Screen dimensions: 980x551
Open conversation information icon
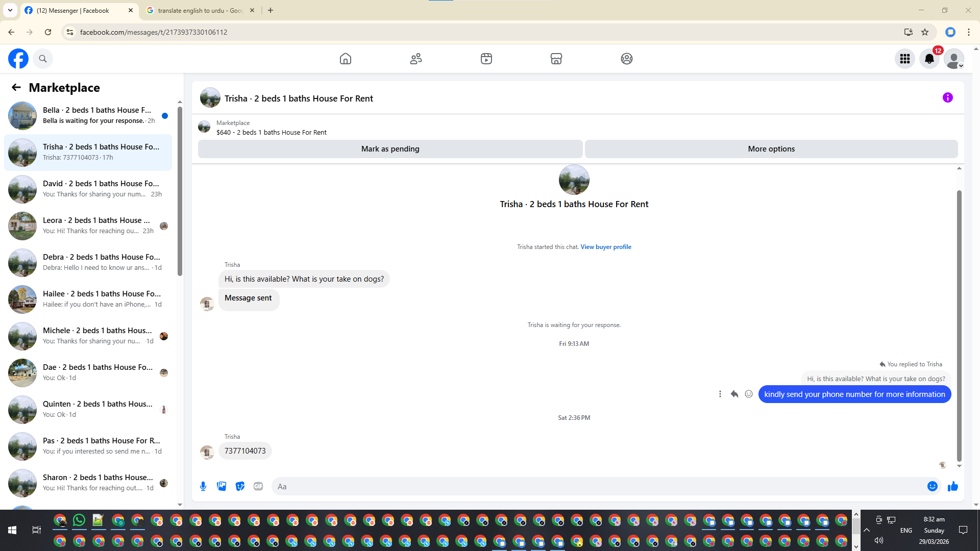coord(948,97)
